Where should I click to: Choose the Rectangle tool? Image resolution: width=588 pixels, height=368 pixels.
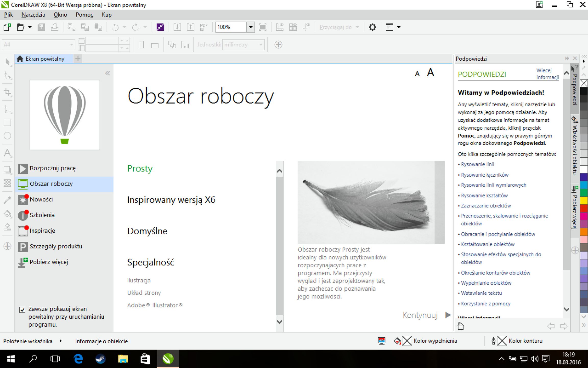[7, 122]
